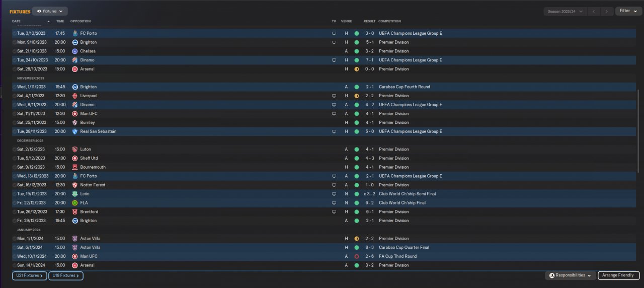The width and height of the screenshot is (644, 288).
Task: Toggle the row selector for Sat, 2/12/2023
Action: pyautogui.click(x=15, y=150)
